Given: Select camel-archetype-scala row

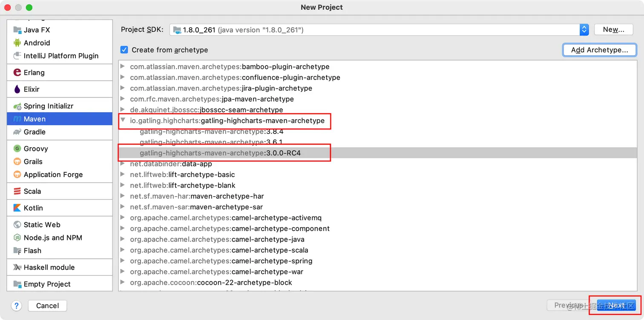Looking at the screenshot, I should click(x=378, y=250).
